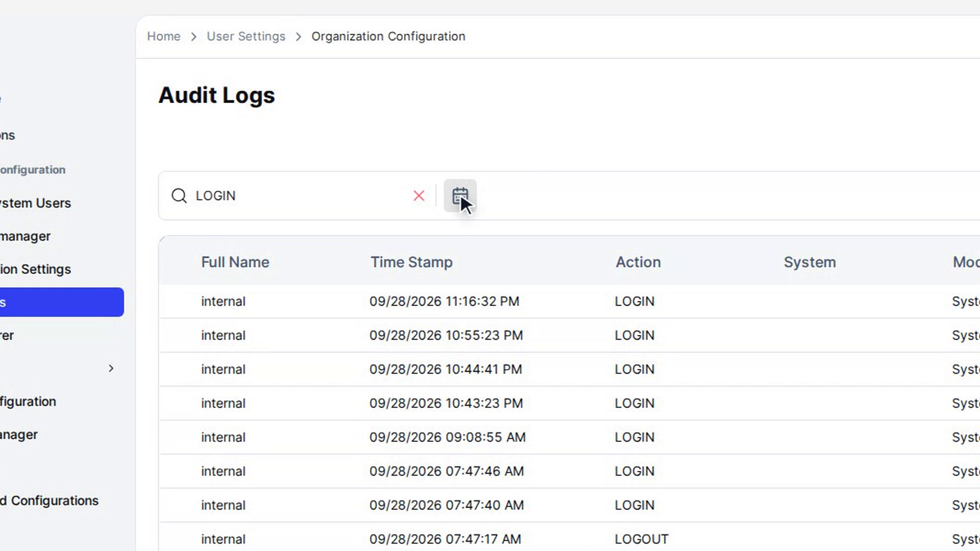Select Organization Configuration breadcrumb
980x551 pixels.
pyautogui.click(x=388, y=36)
